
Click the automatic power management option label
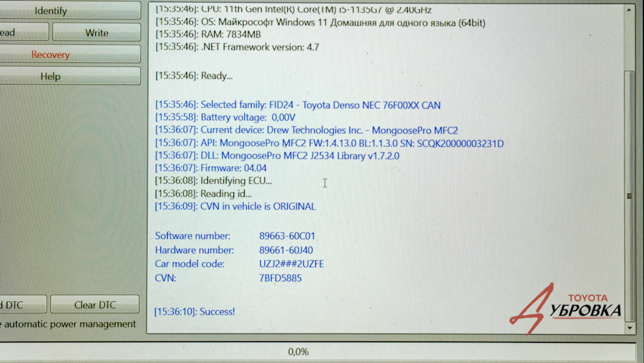(68, 324)
